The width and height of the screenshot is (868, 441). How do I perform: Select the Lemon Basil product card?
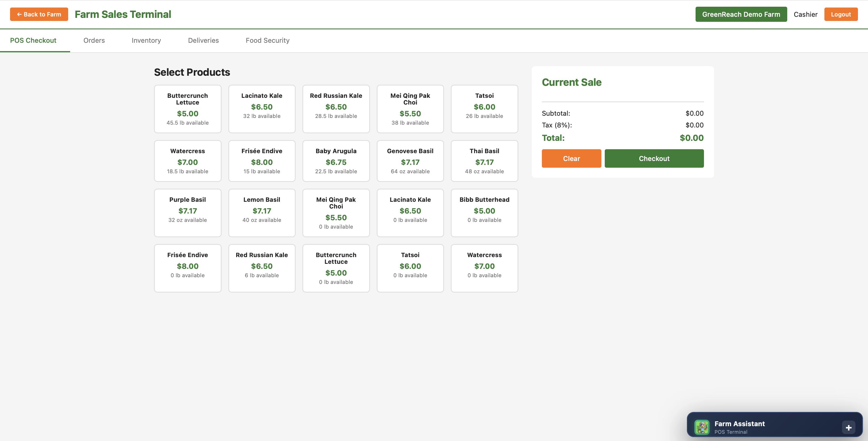(x=262, y=213)
